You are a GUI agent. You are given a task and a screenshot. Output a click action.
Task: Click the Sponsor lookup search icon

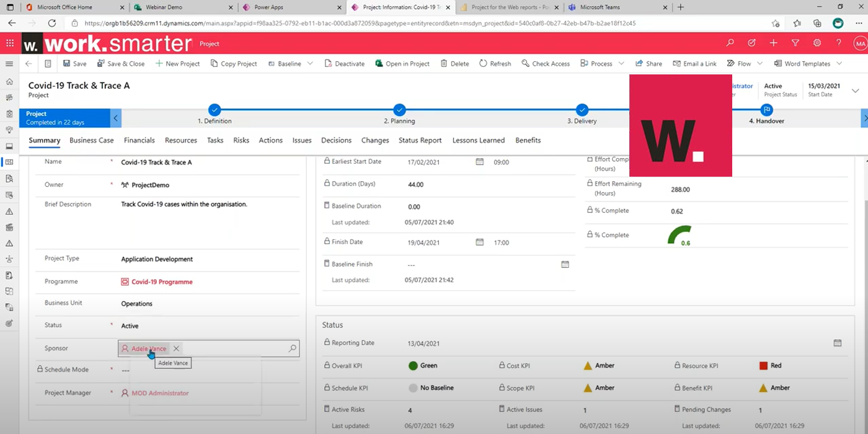pyautogui.click(x=293, y=348)
